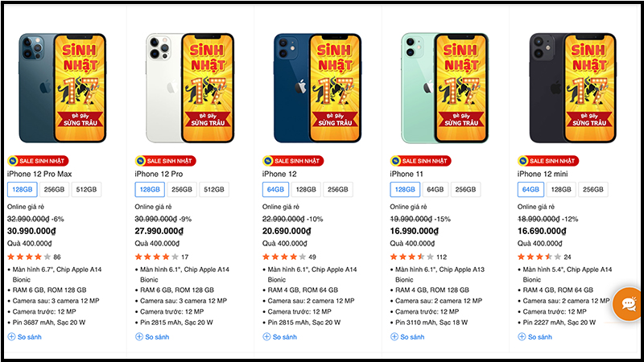Open the orange chat support bubble

(626, 305)
